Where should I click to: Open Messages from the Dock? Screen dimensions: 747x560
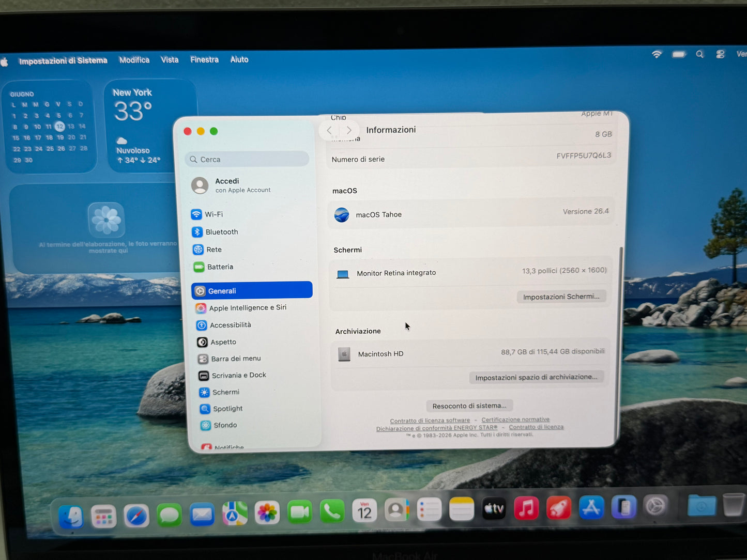[x=169, y=515]
